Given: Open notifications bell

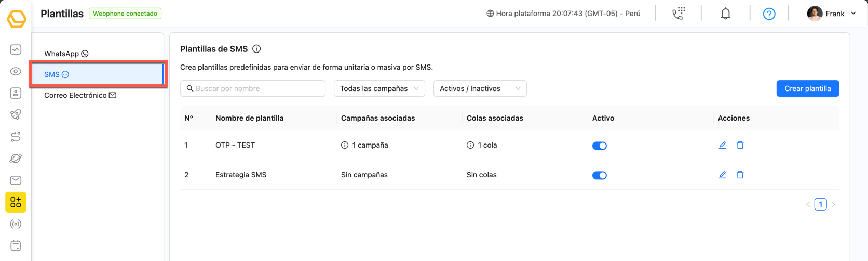Looking at the screenshot, I should (x=725, y=14).
